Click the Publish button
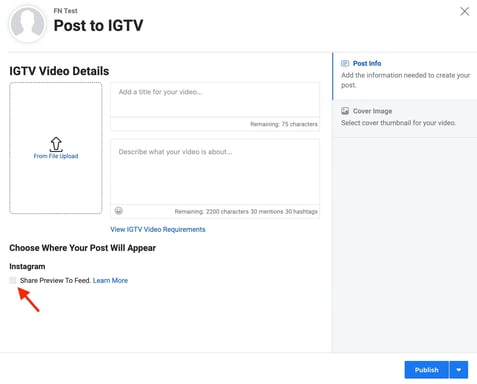Viewport: 477px width, 384px height. coord(427,370)
